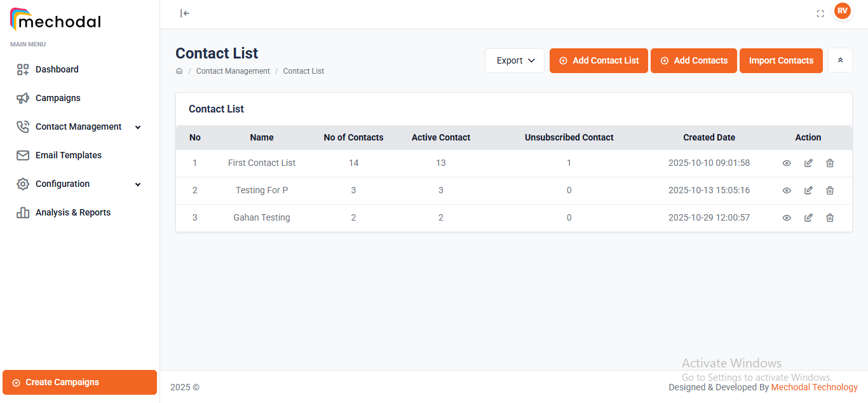Click the home breadcrumb icon

point(179,71)
